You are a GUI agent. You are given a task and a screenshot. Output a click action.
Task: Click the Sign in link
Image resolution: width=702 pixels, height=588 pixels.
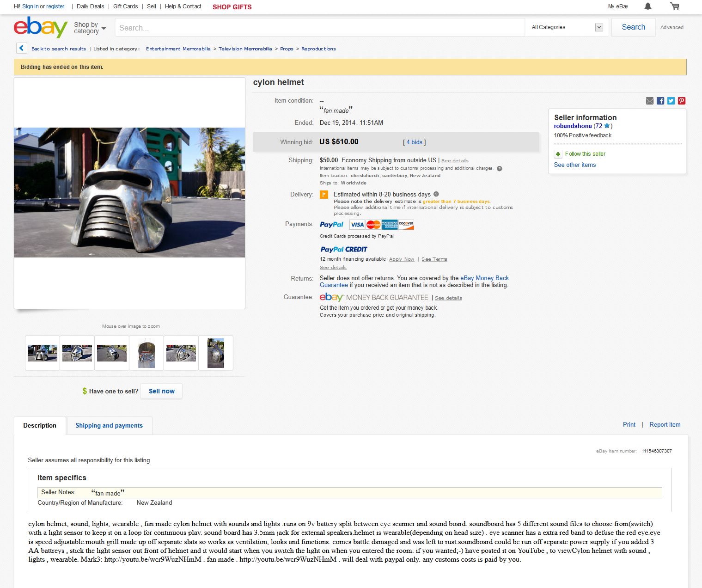[x=31, y=6]
